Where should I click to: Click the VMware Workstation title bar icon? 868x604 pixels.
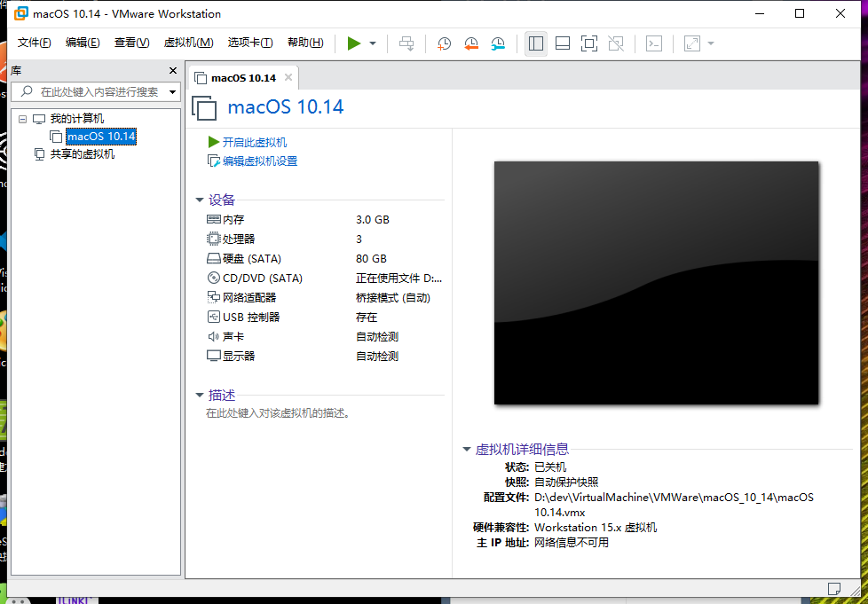point(21,13)
